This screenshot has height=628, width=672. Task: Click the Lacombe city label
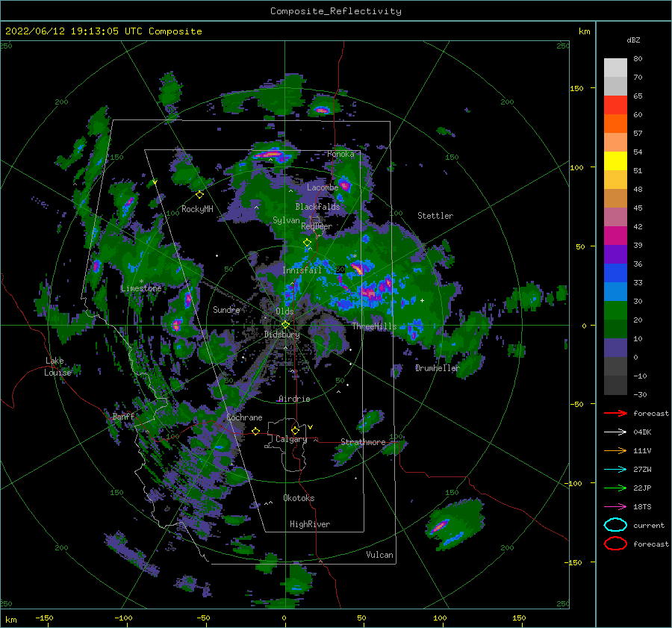pos(323,187)
